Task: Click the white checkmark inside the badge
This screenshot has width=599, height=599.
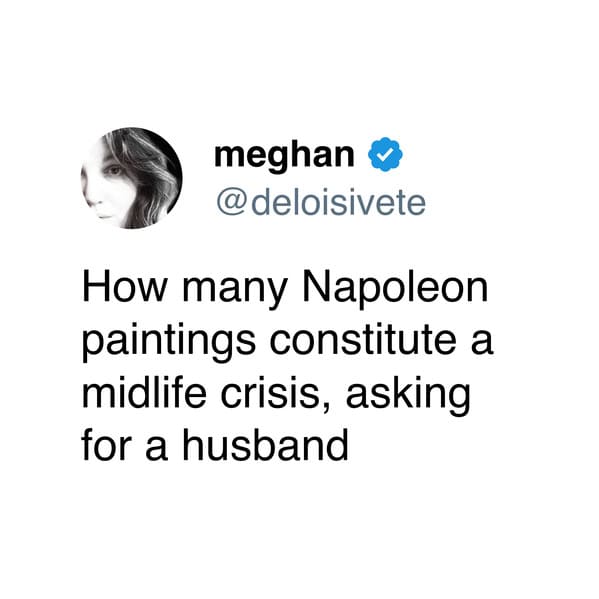Action: [385, 154]
